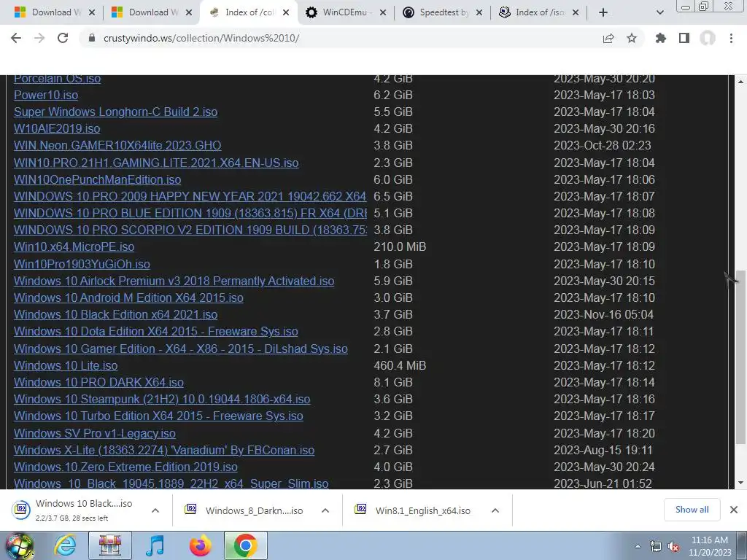Close the WinCDEmu tab
The width and height of the screenshot is (747, 560).
[x=382, y=12]
